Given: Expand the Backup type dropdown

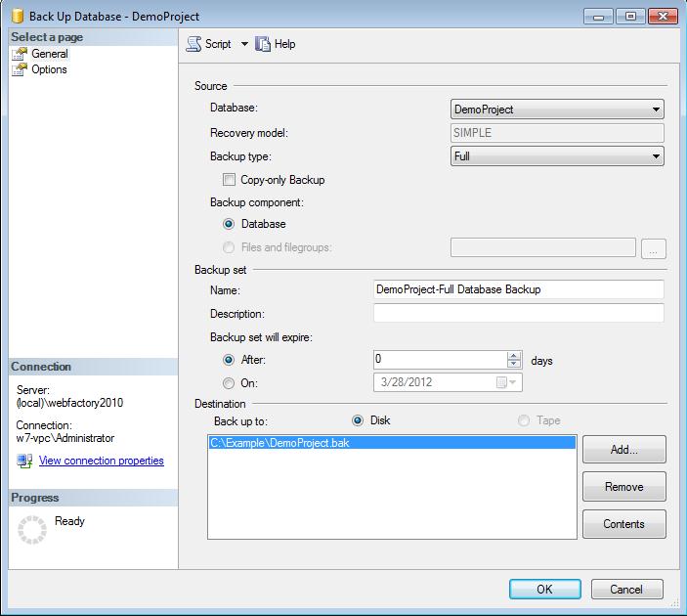Looking at the screenshot, I should coord(656,156).
